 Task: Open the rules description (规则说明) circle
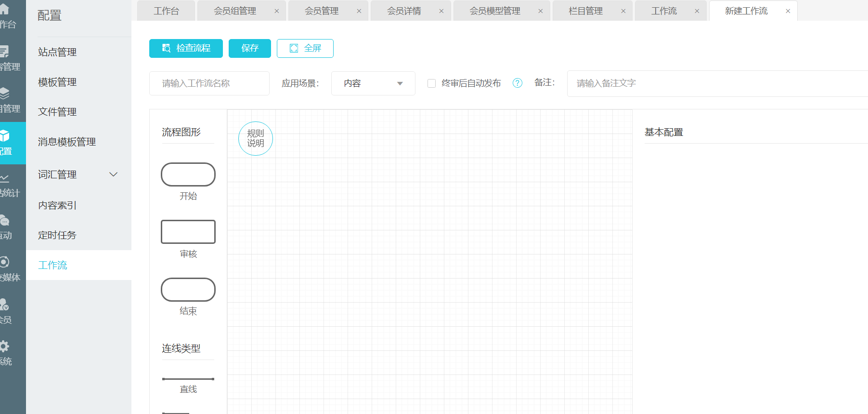[x=256, y=138]
